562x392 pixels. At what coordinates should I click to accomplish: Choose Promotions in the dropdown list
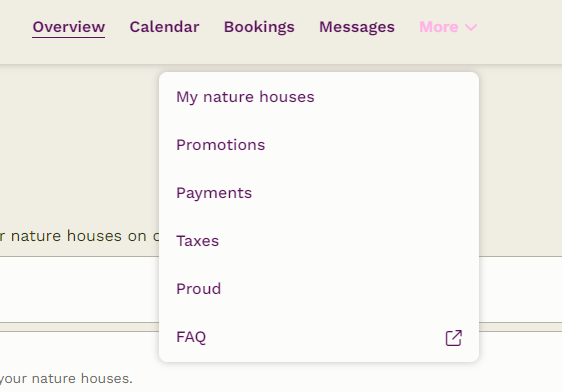pyautogui.click(x=319, y=145)
